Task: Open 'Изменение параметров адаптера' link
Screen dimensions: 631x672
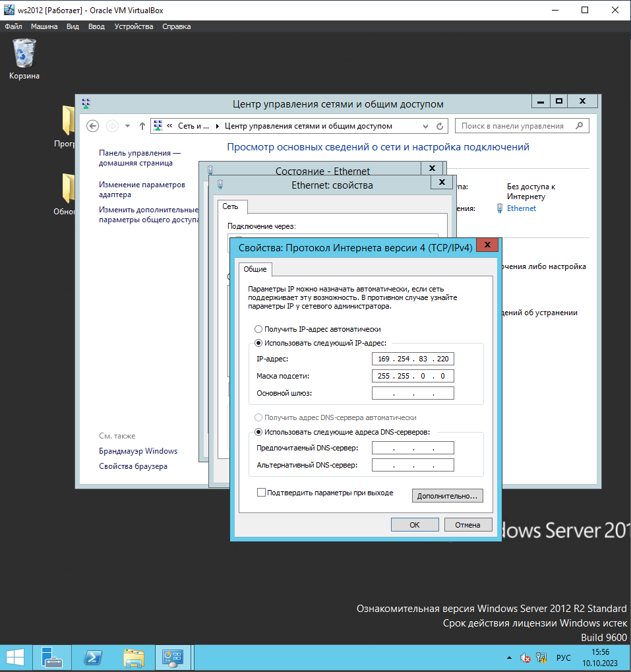Action: 142,189
